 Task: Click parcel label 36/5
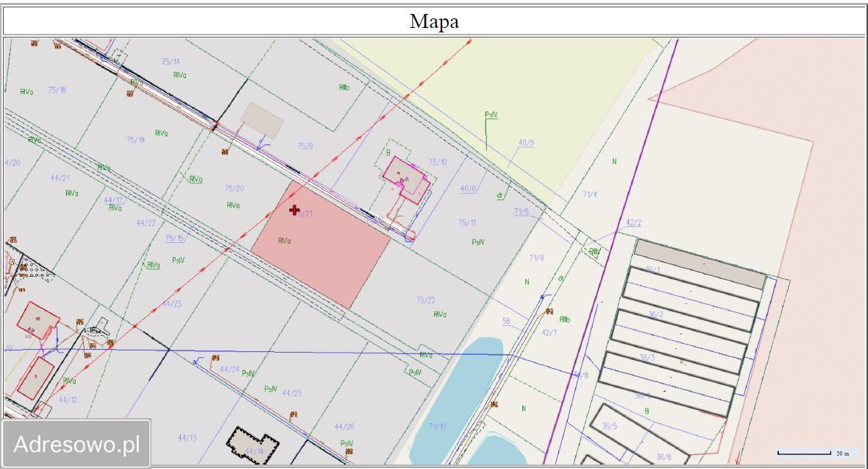609,426
